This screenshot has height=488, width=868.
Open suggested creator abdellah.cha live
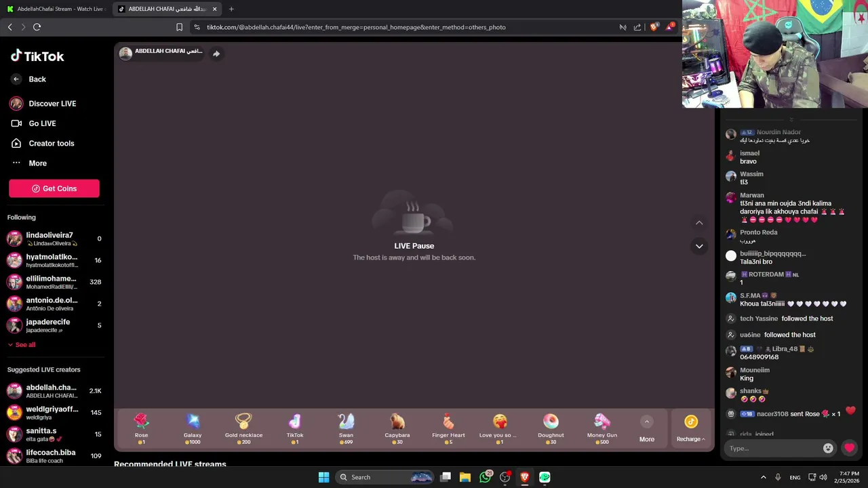54,391
